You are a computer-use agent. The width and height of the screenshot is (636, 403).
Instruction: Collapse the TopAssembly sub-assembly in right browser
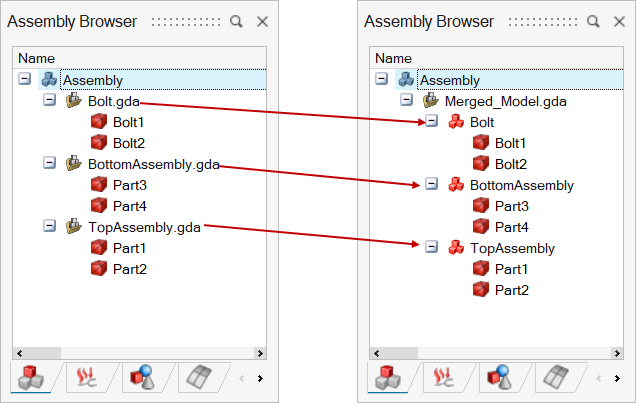(x=432, y=247)
